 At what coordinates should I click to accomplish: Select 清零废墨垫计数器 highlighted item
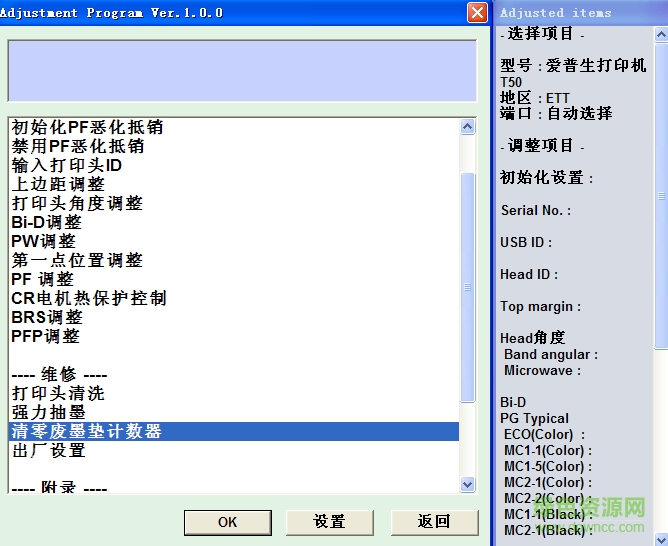pyautogui.click(x=233, y=431)
